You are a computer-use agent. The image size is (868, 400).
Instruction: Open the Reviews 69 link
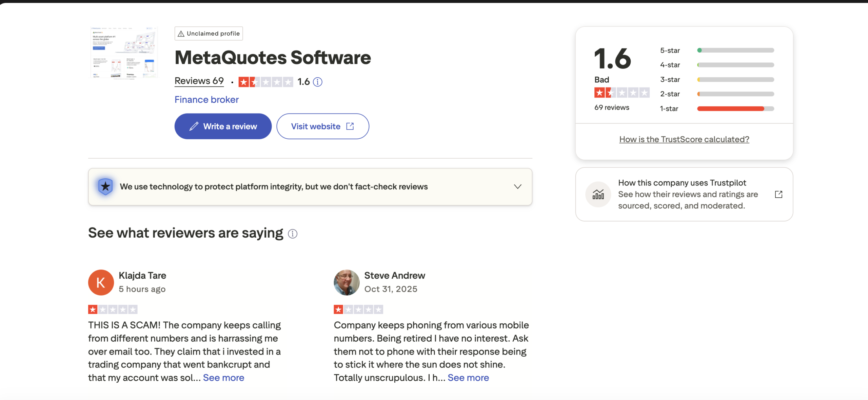click(x=199, y=81)
